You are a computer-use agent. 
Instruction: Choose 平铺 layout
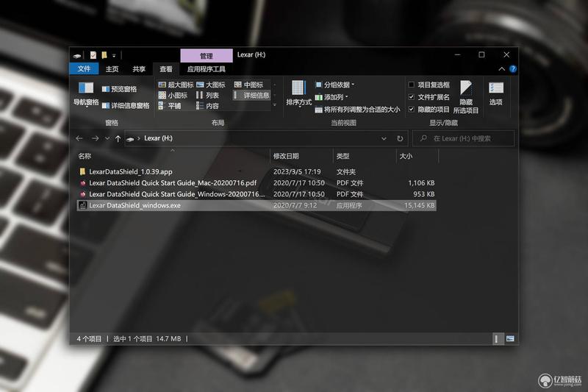point(170,106)
